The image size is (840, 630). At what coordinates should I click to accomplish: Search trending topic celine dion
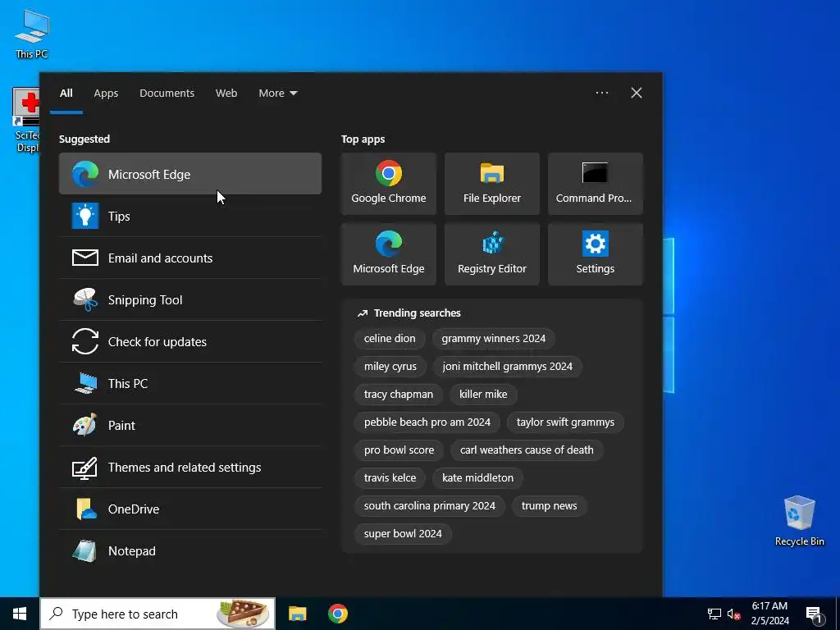[390, 339]
